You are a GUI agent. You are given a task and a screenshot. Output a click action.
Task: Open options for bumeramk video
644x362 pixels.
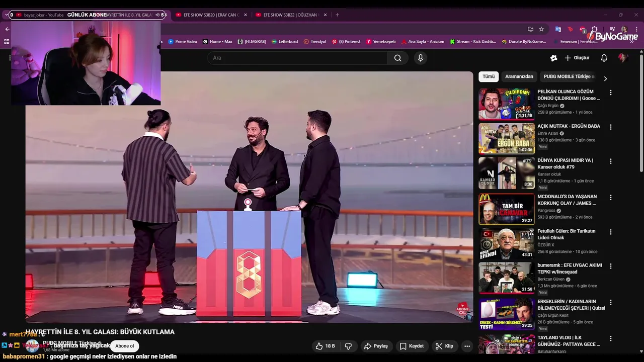point(611,266)
